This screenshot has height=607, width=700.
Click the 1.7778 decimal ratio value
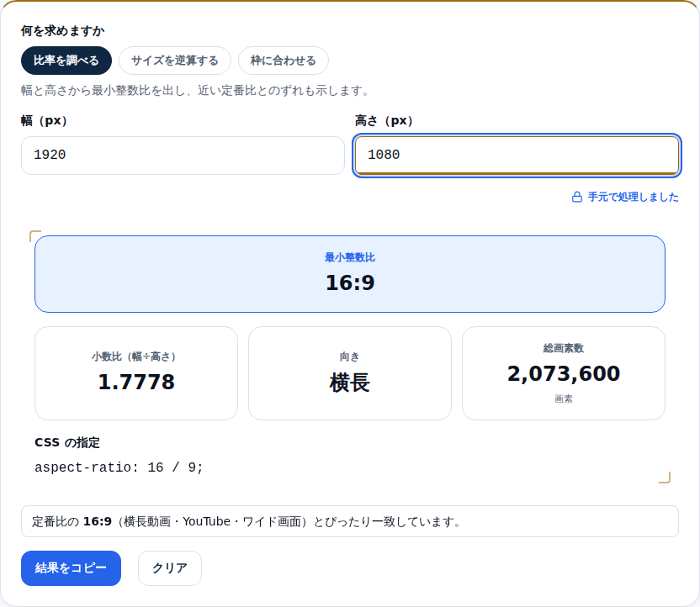click(x=136, y=382)
